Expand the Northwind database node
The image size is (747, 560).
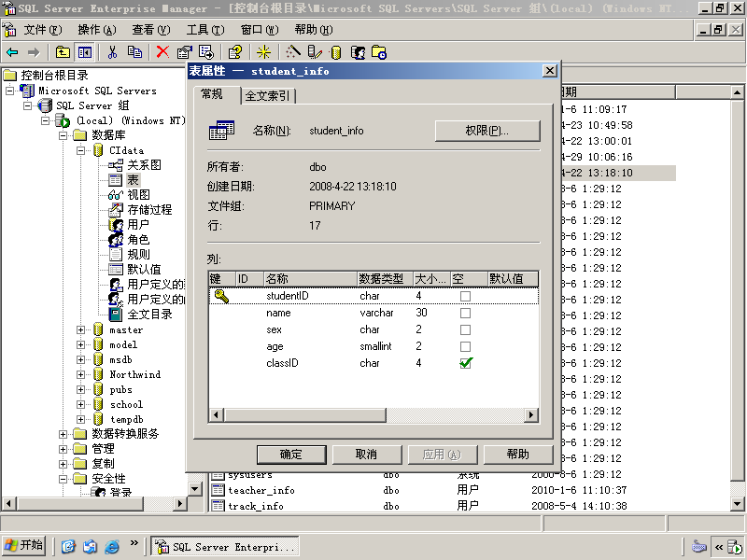coord(80,374)
